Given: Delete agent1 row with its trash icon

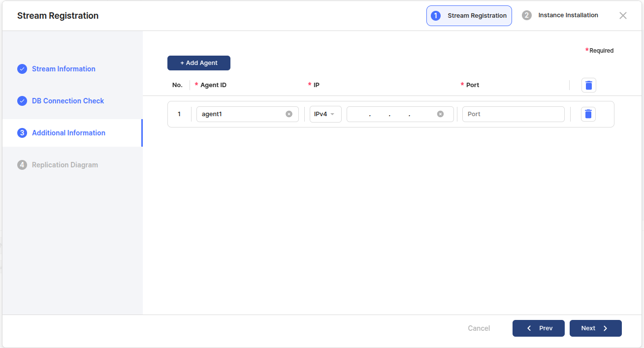Looking at the screenshot, I should coord(588,114).
